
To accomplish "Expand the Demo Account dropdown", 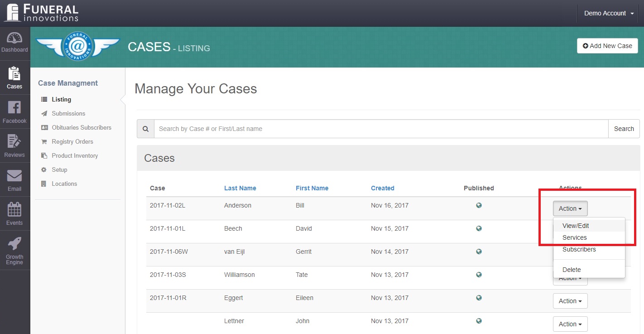I will pos(608,13).
